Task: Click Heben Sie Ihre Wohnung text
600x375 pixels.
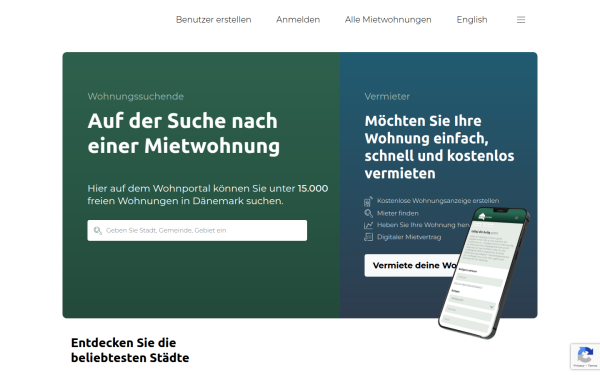Action: click(423, 225)
